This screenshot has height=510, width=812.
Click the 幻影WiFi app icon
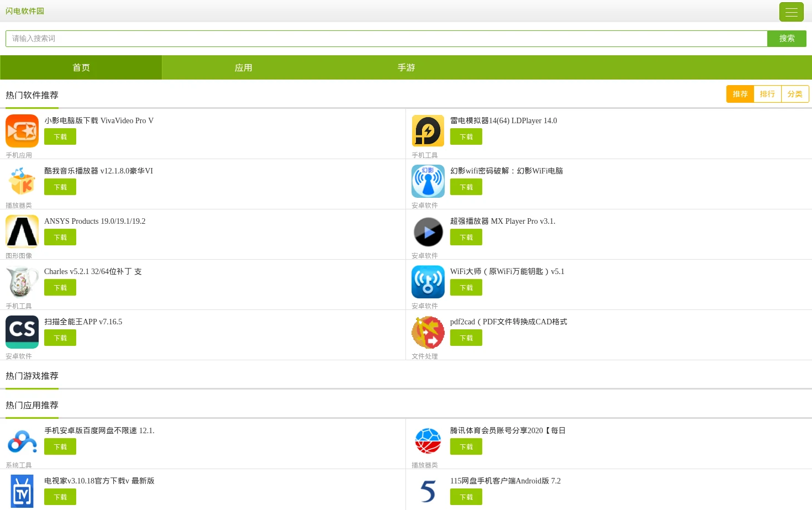pos(428,181)
